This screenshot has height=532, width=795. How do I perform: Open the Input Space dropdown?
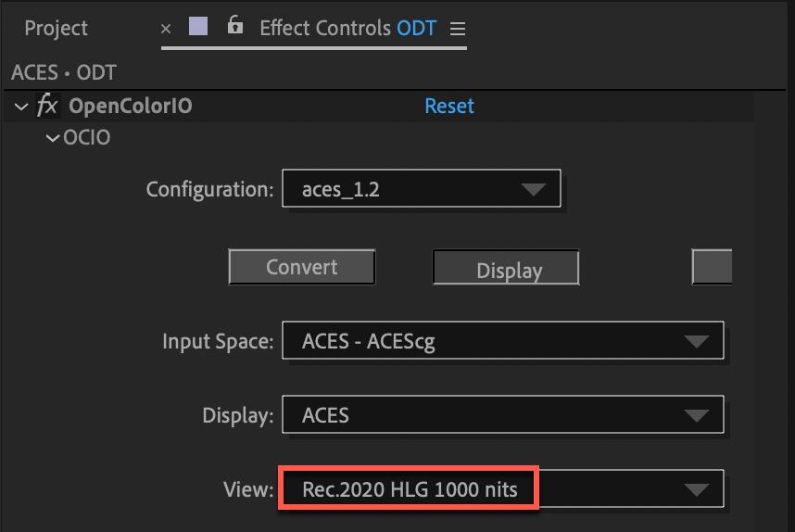[x=501, y=341]
